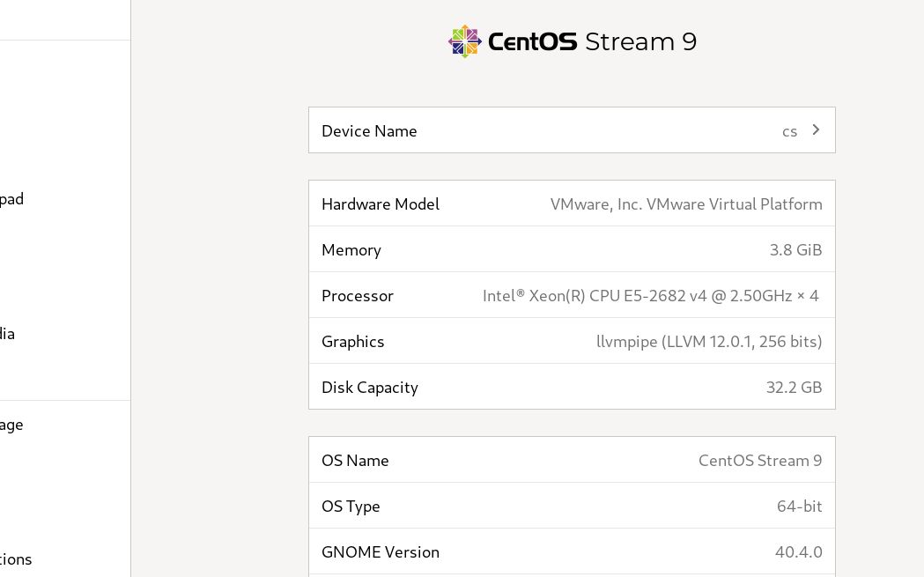This screenshot has width=924, height=577.
Task: Click the VMware Virtual Platform value text
Action: click(x=686, y=203)
